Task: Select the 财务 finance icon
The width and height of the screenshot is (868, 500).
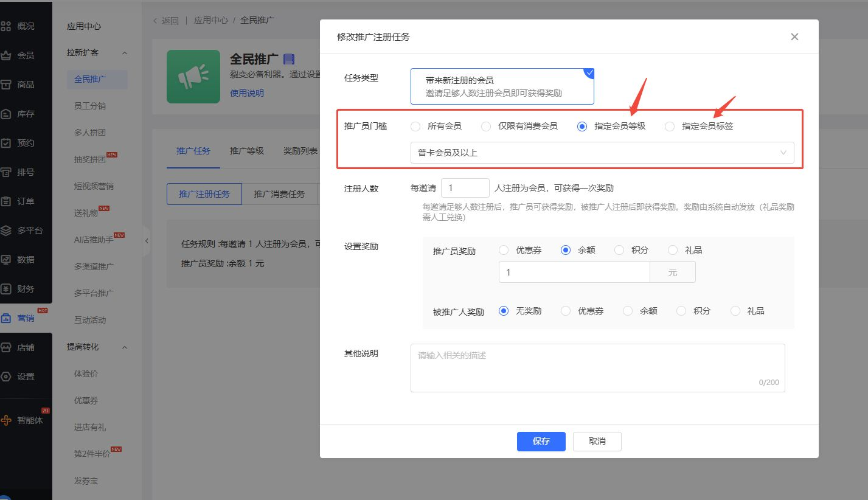Action: tap(26, 288)
